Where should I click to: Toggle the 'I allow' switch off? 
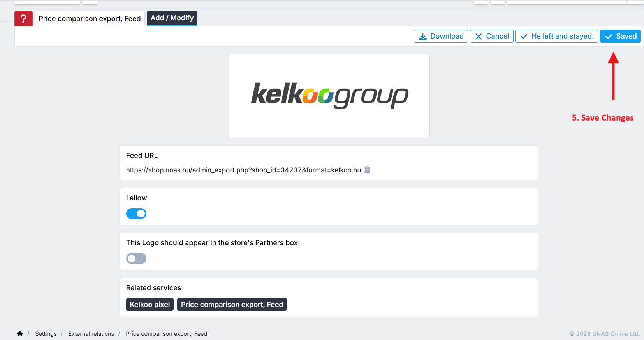click(x=136, y=214)
